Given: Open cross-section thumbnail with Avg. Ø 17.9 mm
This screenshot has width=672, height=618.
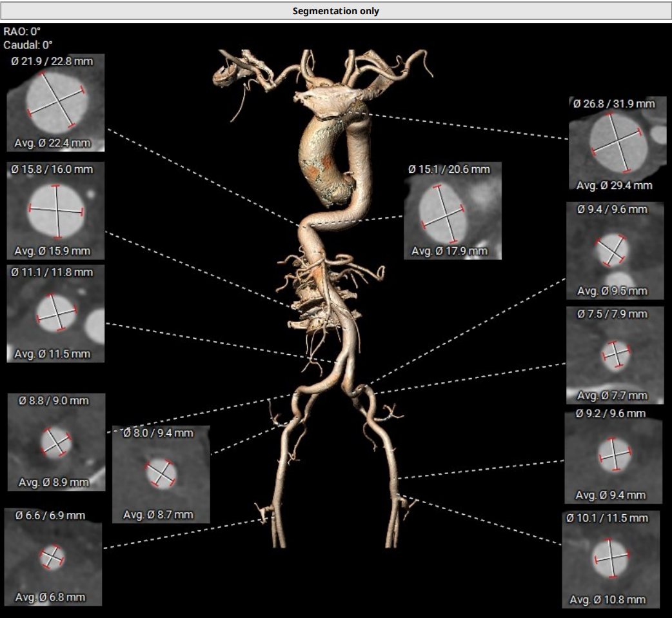Looking at the screenshot, I should (452, 211).
